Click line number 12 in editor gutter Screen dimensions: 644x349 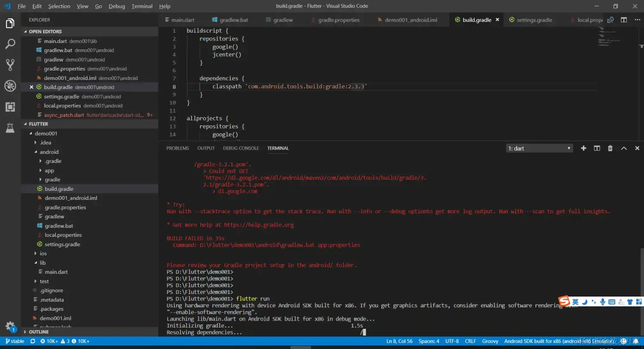173,118
